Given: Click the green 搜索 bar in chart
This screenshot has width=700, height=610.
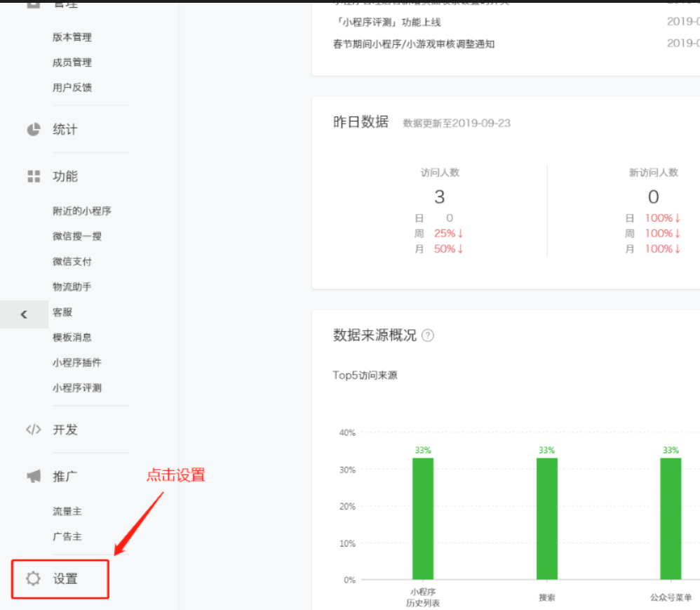Looking at the screenshot, I should tap(547, 519).
